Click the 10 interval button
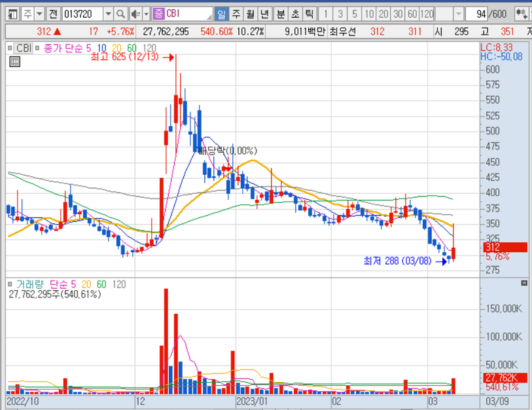 point(369,14)
